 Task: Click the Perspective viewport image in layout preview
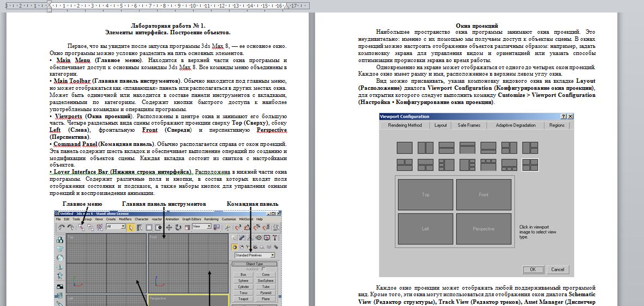(x=484, y=229)
